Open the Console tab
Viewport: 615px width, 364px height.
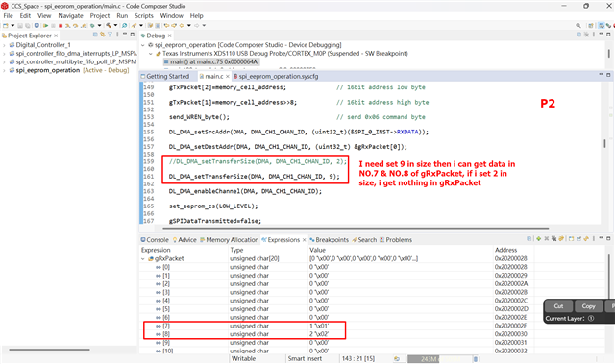click(x=155, y=240)
